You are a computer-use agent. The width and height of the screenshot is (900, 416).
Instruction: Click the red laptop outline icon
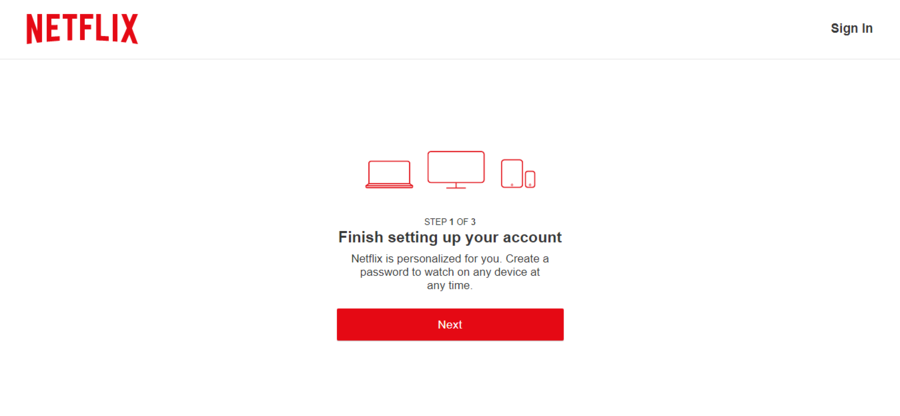(389, 174)
